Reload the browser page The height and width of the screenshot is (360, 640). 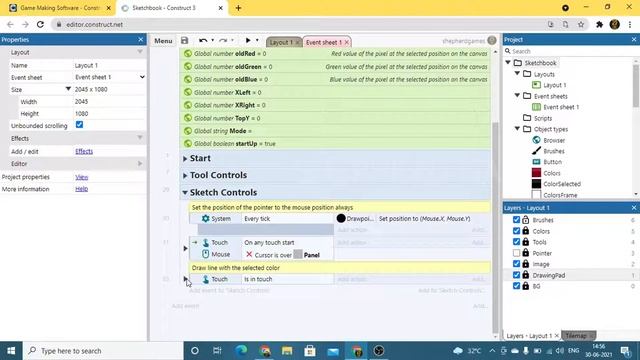[x=40, y=24]
